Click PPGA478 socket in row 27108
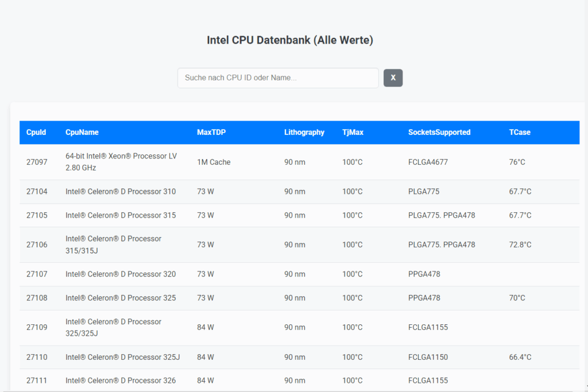588x392 pixels. (424, 298)
